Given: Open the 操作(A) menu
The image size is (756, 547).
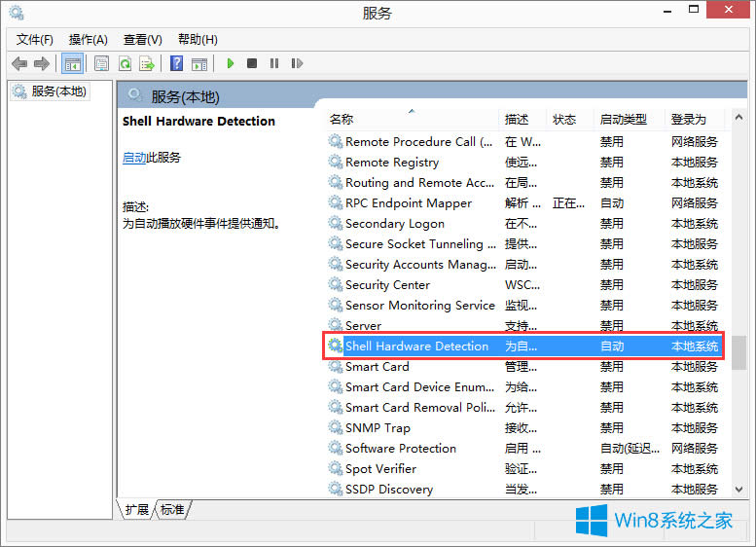Looking at the screenshot, I should pyautogui.click(x=89, y=40).
